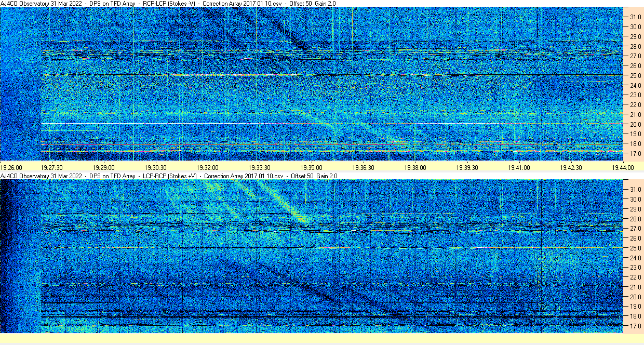Select the 19:33:30 time axis label
Image resolution: width=644 pixels, height=345 pixels.
pos(259,168)
